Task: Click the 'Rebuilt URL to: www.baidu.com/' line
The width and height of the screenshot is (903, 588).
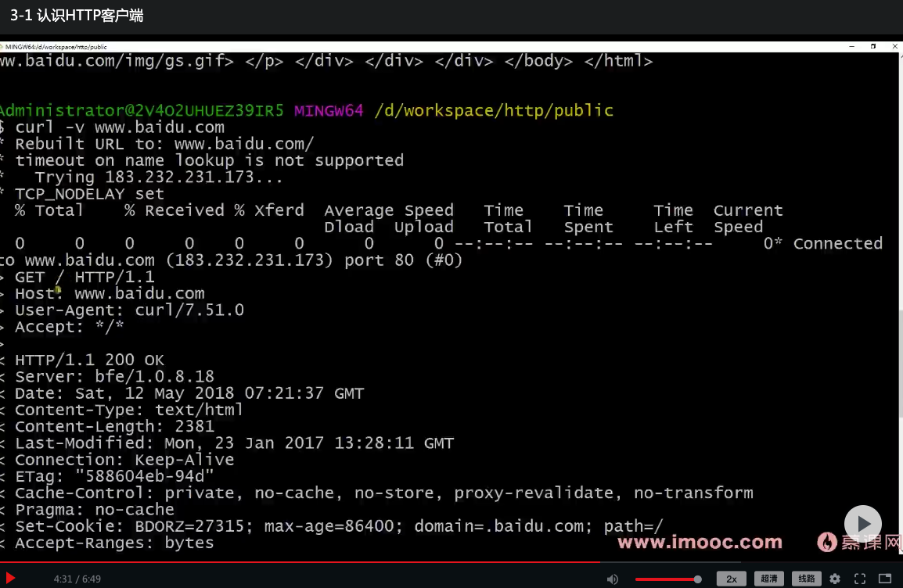Action: pos(164,144)
